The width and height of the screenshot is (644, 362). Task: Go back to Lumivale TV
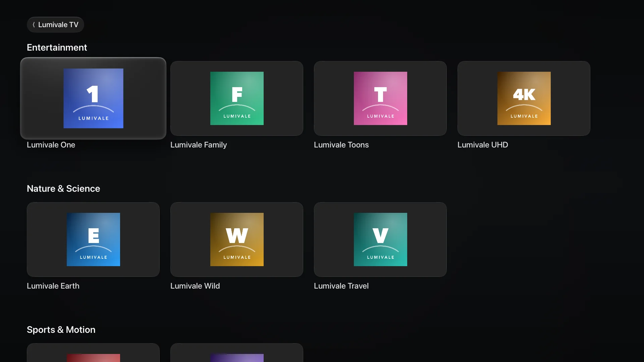(x=55, y=25)
